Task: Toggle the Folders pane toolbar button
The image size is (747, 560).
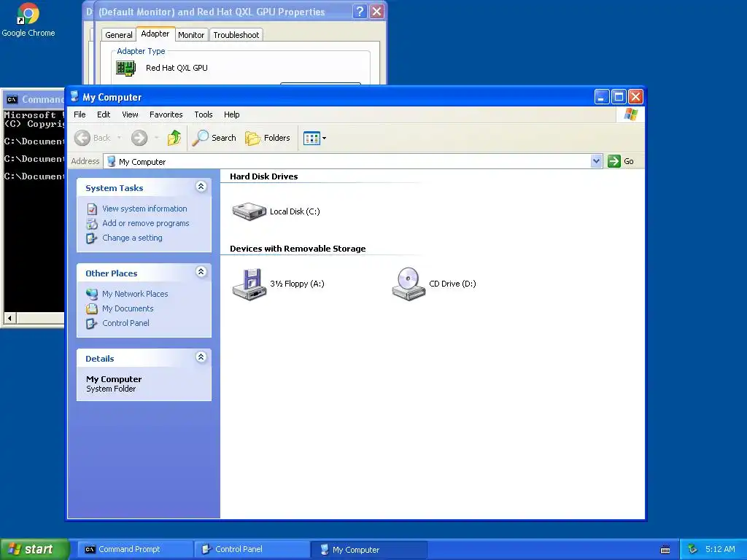Action: click(268, 138)
